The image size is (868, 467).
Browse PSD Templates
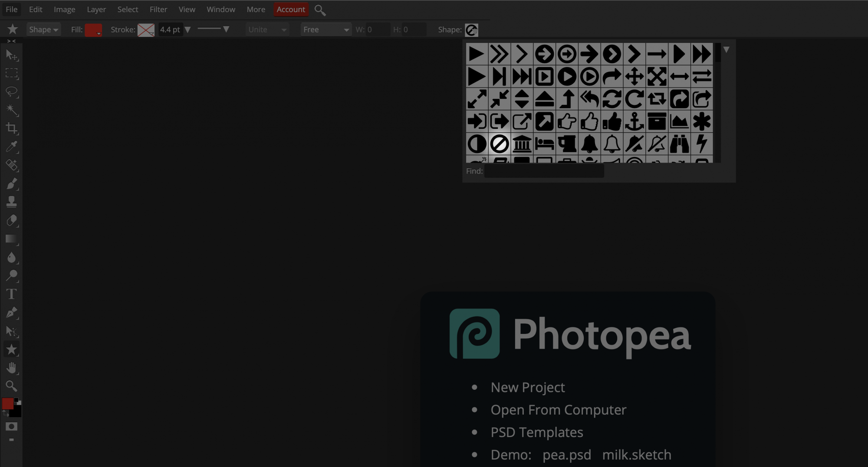pos(537,432)
